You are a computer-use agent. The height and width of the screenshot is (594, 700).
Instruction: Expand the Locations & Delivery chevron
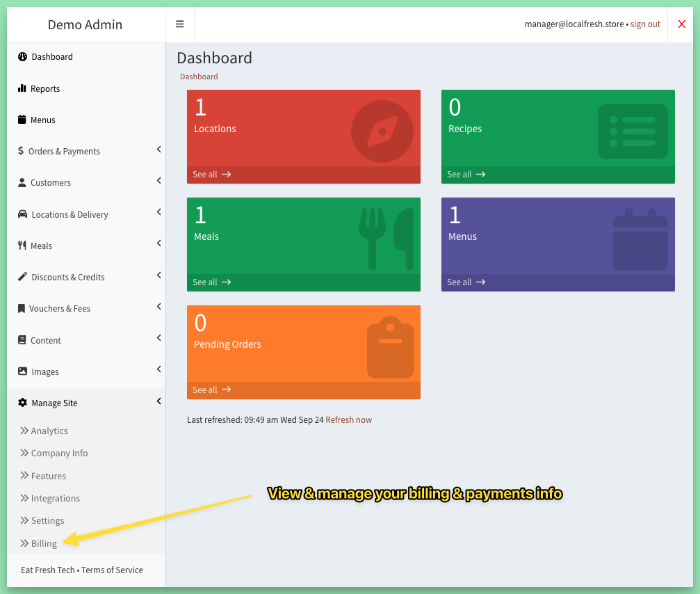pos(159,212)
